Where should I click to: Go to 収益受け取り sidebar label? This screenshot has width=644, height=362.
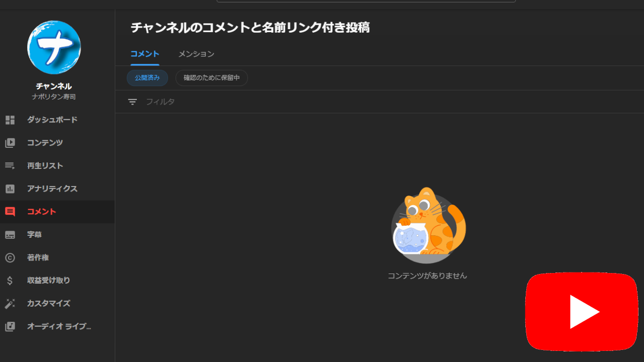click(49, 281)
